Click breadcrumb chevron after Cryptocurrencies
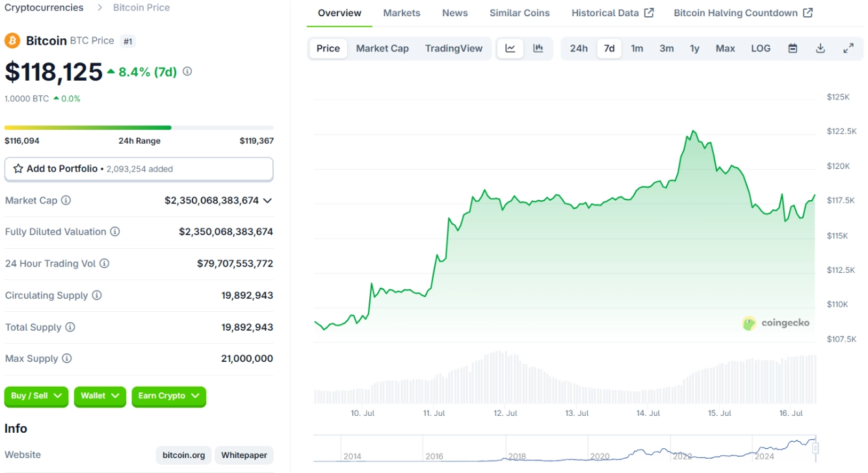 pyautogui.click(x=100, y=8)
